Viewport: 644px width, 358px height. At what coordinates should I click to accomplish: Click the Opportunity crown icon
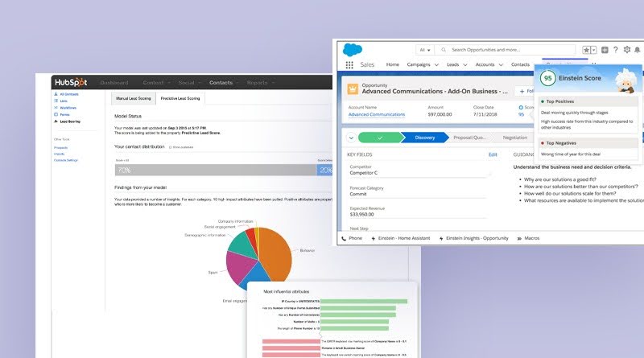(x=353, y=88)
